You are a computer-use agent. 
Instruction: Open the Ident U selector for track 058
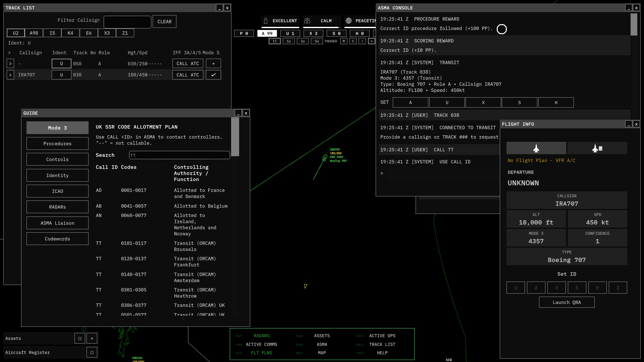click(61, 64)
